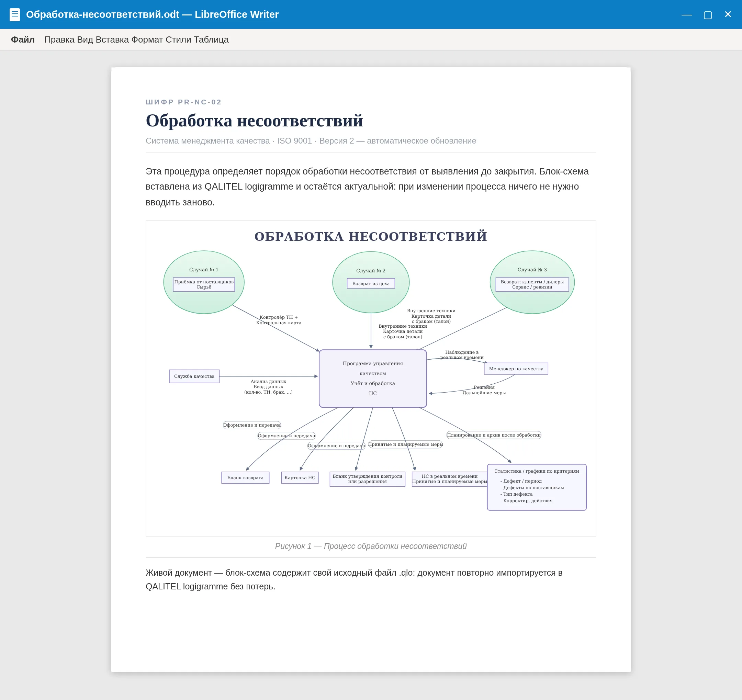Maximize the LibreOffice Writer window

click(708, 15)
